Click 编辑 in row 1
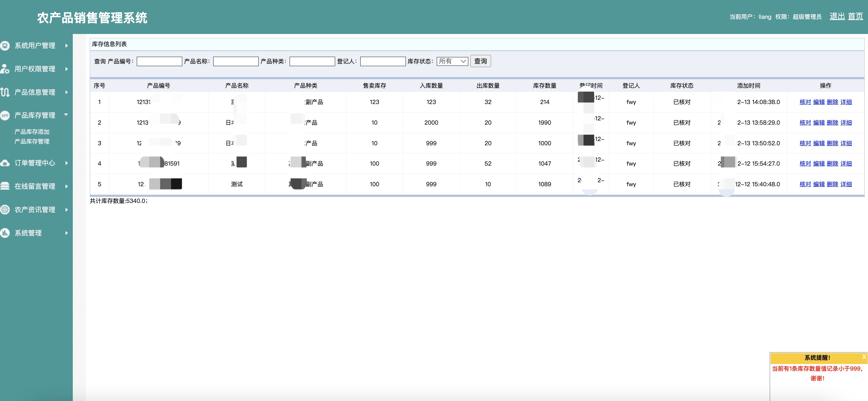Screen dimensions: 868x401 click(819, 102)
